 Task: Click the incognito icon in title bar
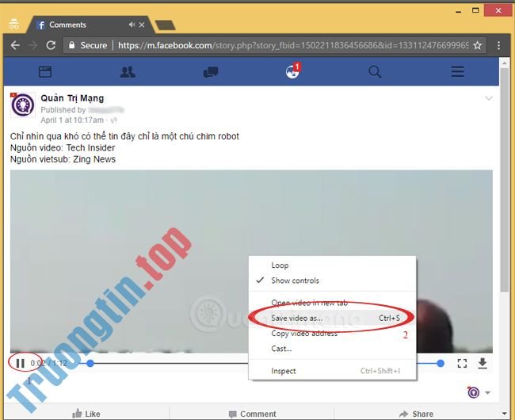pos(13,24)
